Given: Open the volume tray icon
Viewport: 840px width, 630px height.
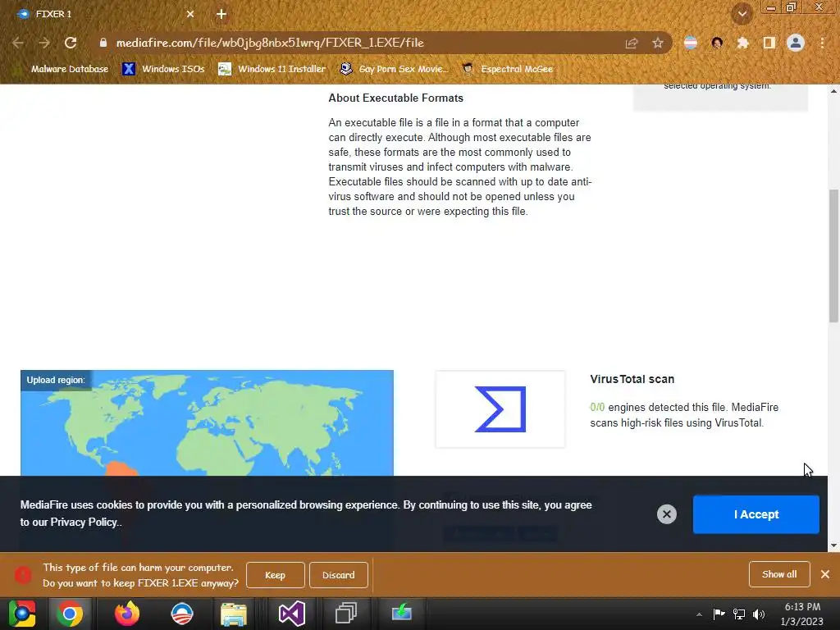Looking at the screenshot, I should coord(759,614).
